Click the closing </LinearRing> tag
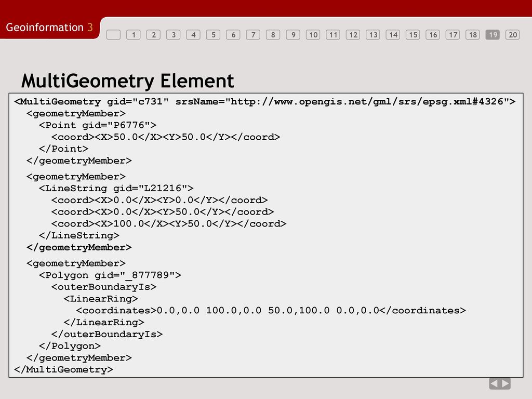The height and width of the screenshot is (399, 532). (104, 322)
